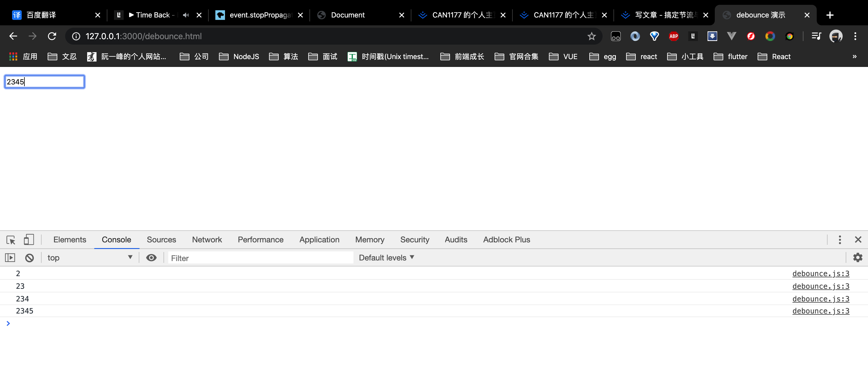The width and height of the screenshot is (868, 375).
Task: Click the inspect element picker icon
Action: coord(11,240)
